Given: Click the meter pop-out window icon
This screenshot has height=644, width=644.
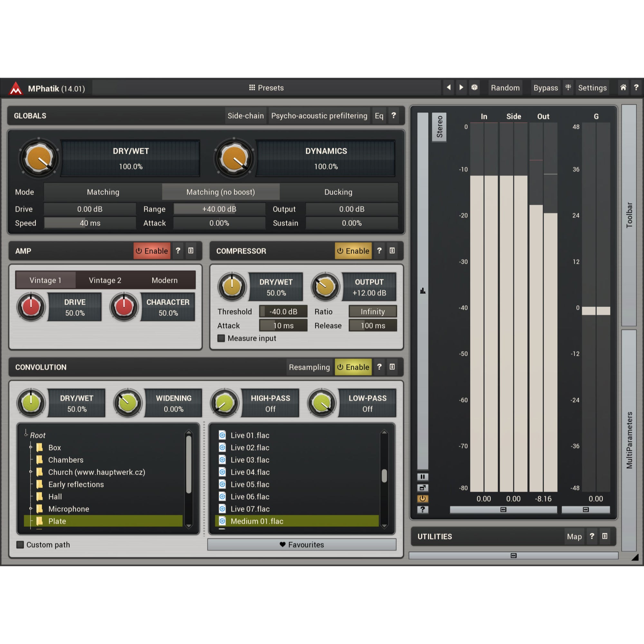Looking at the screenshot, I should (423, 488).
